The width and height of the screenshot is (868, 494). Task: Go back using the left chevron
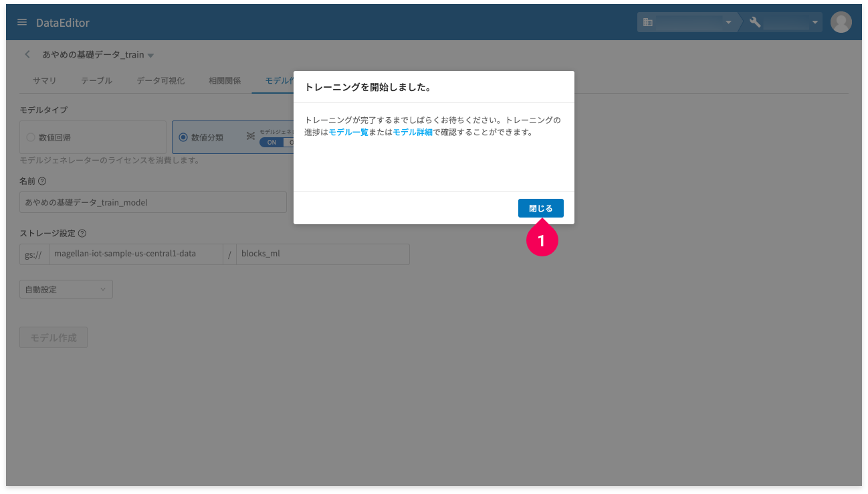tap(27, 54)
